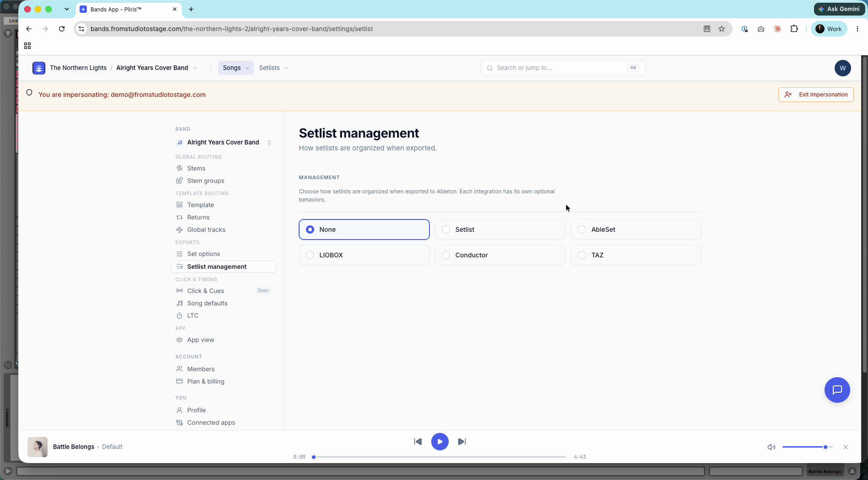The height and width of the screenshot is (480, 868).
Task: Select the LIOBOX management option
Action: (x=364, y=255)
